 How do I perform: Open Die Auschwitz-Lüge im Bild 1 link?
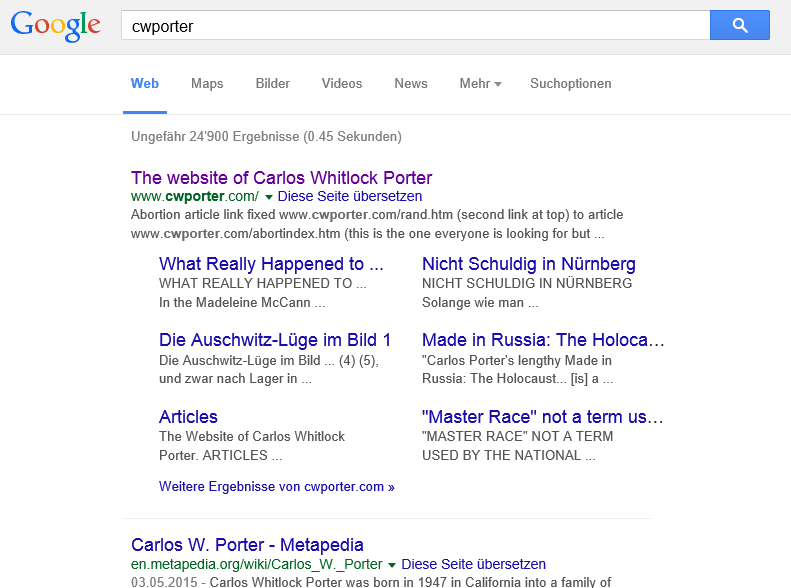click(x=275, y=340)
